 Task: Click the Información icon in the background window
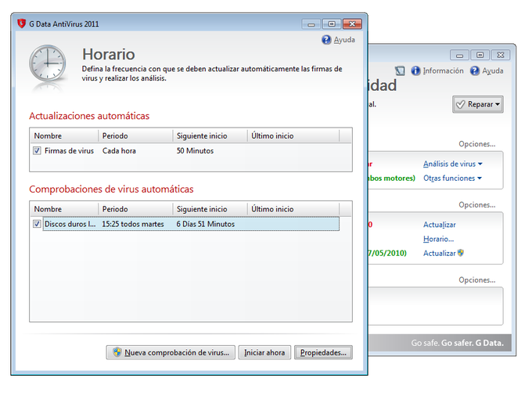click(x=415, y=70)
